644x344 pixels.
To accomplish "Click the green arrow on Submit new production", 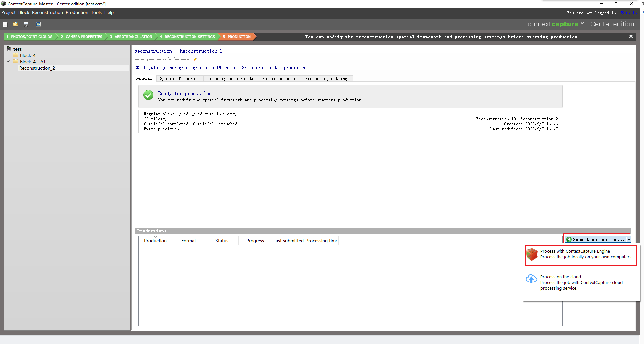I will [x=569, y=239].
